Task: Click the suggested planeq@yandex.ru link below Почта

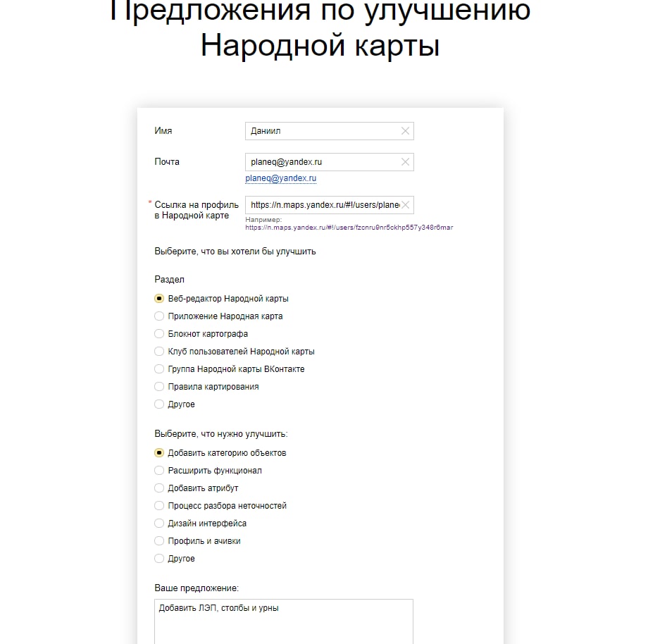Action: point(281,178)
